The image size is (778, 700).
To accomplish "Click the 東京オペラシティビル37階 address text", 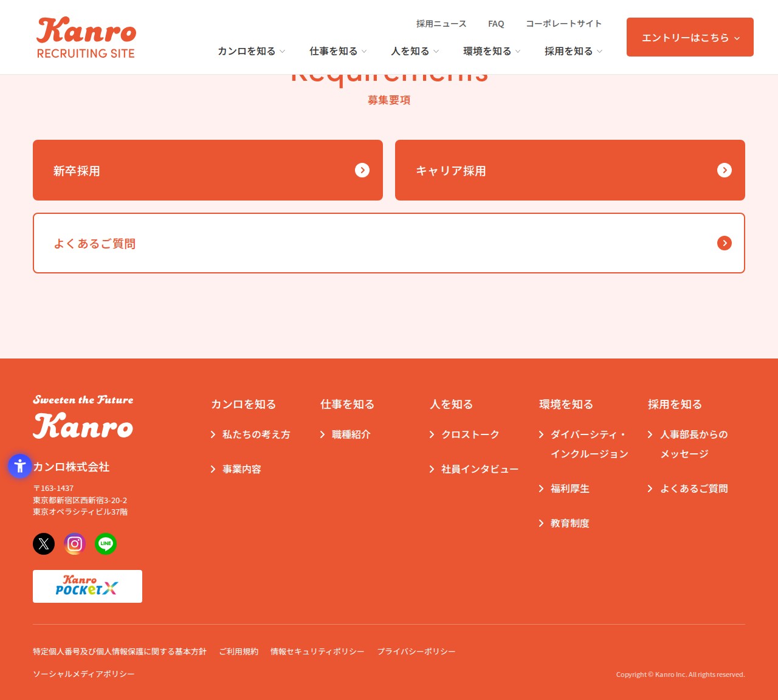I will coord(80,512).
